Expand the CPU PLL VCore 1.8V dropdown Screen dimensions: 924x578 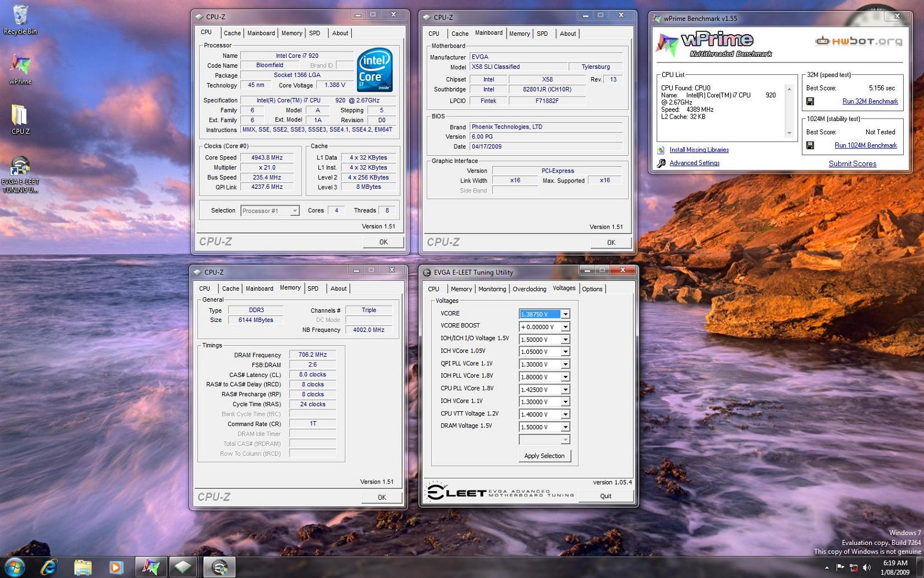pyautogui.click(x=565, y=390)
